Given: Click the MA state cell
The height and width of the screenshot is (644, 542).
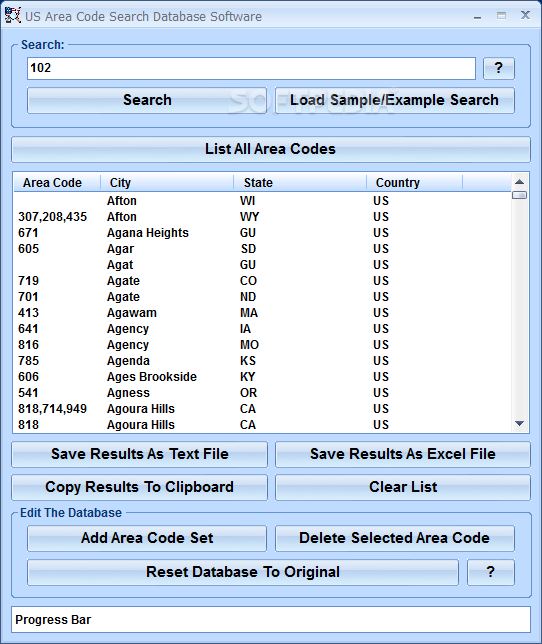Looking at the screenshot, I should (x=249, y=313).
